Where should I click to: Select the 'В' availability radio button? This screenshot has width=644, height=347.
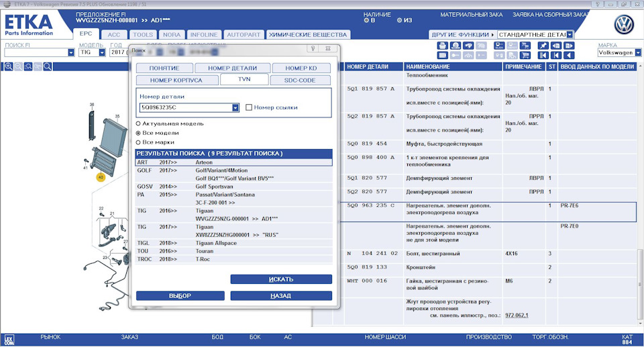click(366, 20)
